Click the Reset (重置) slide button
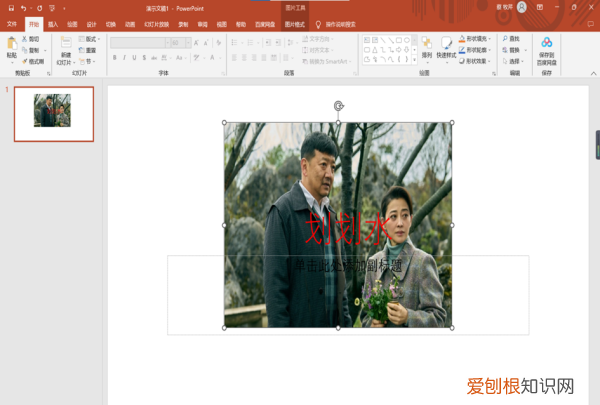The image size is (600, 405). [87, 50]
